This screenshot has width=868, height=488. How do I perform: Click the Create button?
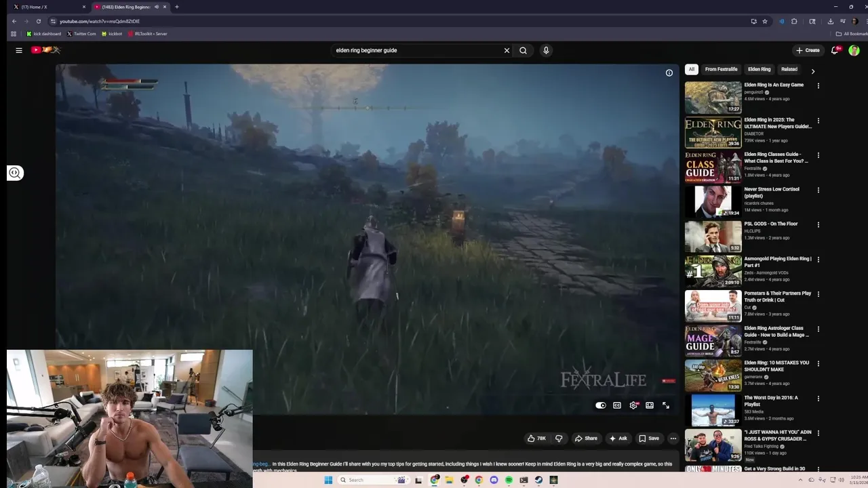pyautogui.click(x=808, y=50)
